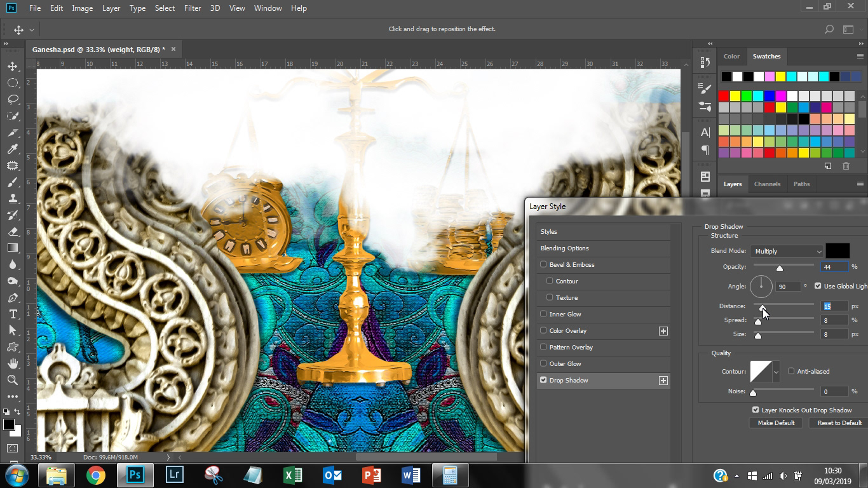Open the Edit Toolbar three-dots button
868x488 pixels.
click(x=13, y=397)
